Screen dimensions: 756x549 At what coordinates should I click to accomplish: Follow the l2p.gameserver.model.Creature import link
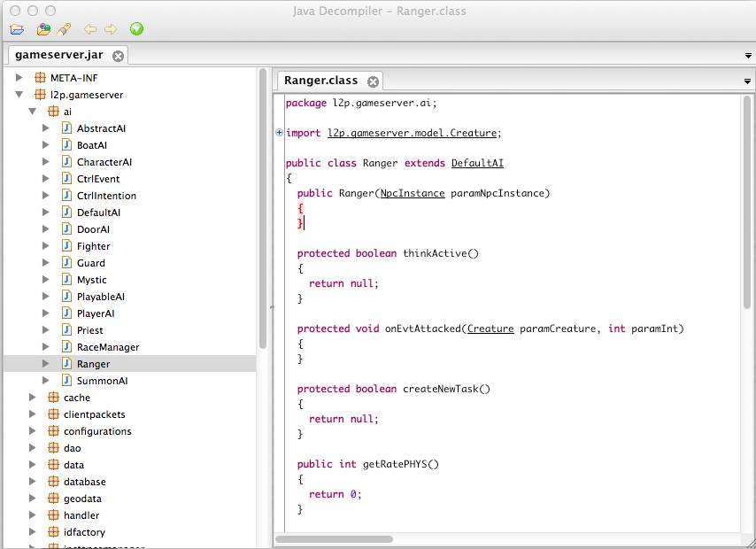pyautogui.click(x=412, y=133)
